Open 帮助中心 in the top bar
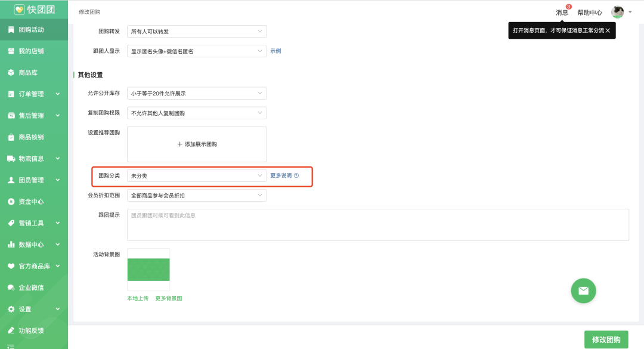 [590, 13]
